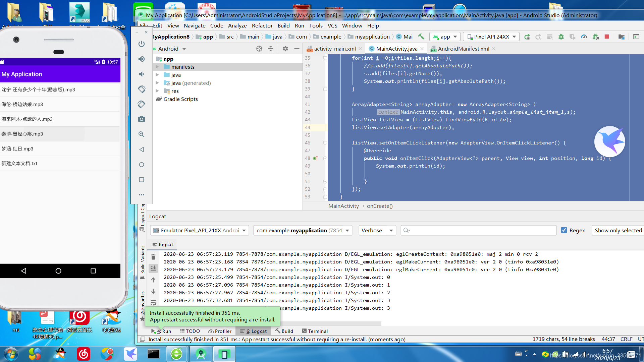644x362 pixels.
Task: Open the Android project view dropdown
Action: click(x=172, y=49)
